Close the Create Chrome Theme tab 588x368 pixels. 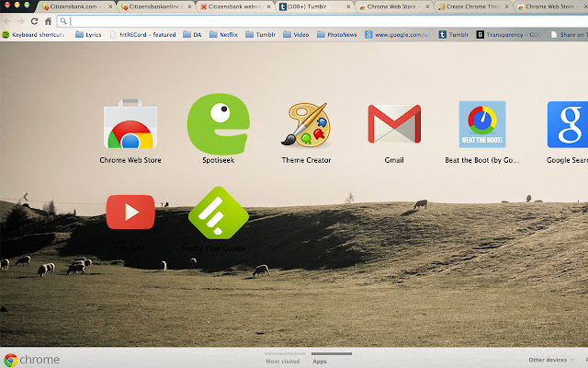pos(506,6)
